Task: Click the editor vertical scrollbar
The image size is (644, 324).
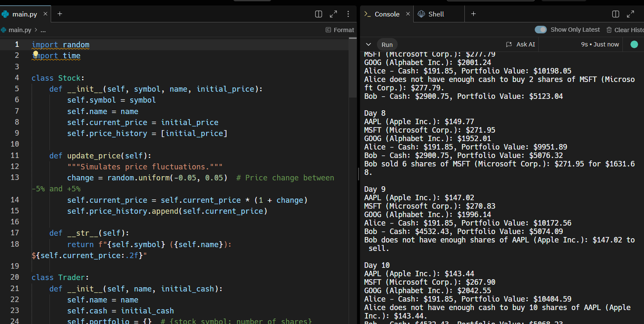Action: [352, 68]
